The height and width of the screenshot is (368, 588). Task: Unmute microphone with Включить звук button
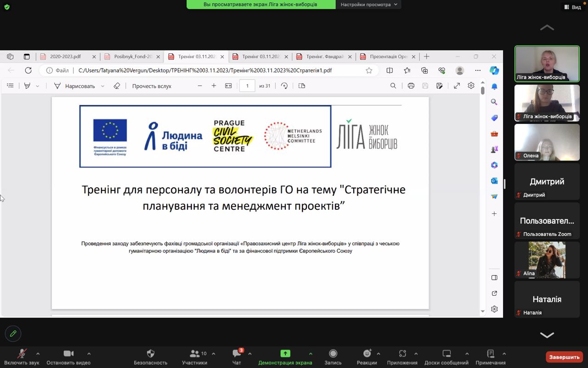click(x=22, y=356)
